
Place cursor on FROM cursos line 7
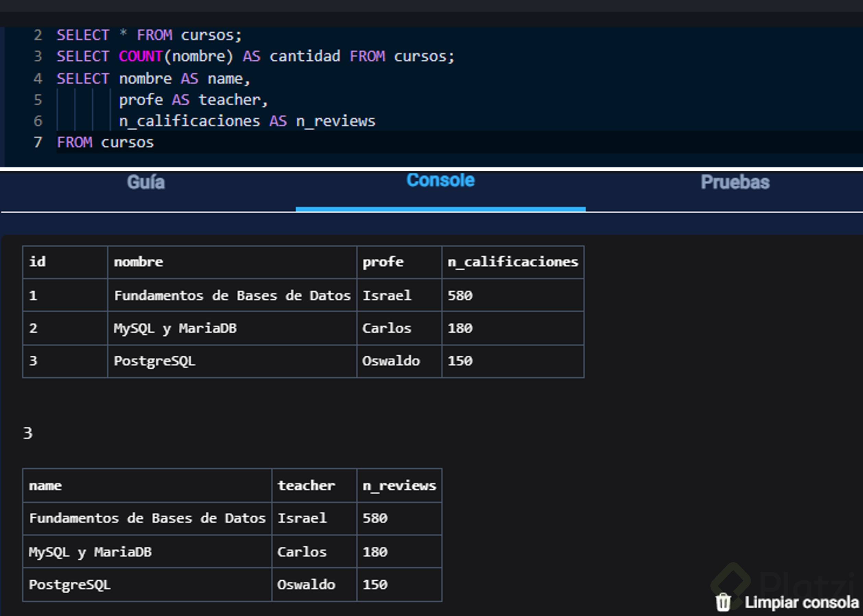(x=105, y=143)
